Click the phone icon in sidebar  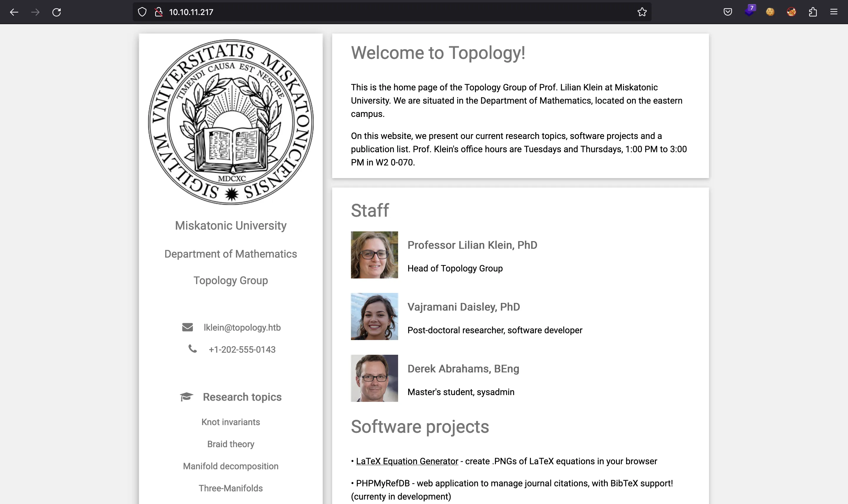(193, 349)
